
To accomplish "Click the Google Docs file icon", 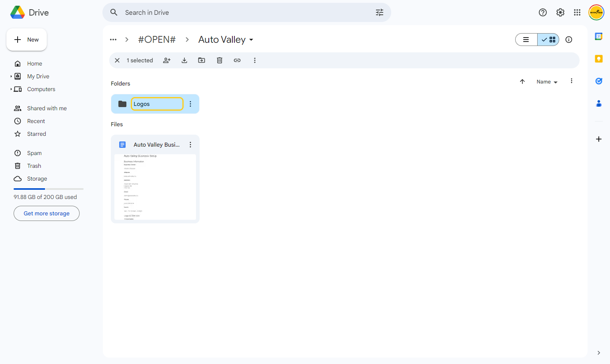I will pos(122,145).
